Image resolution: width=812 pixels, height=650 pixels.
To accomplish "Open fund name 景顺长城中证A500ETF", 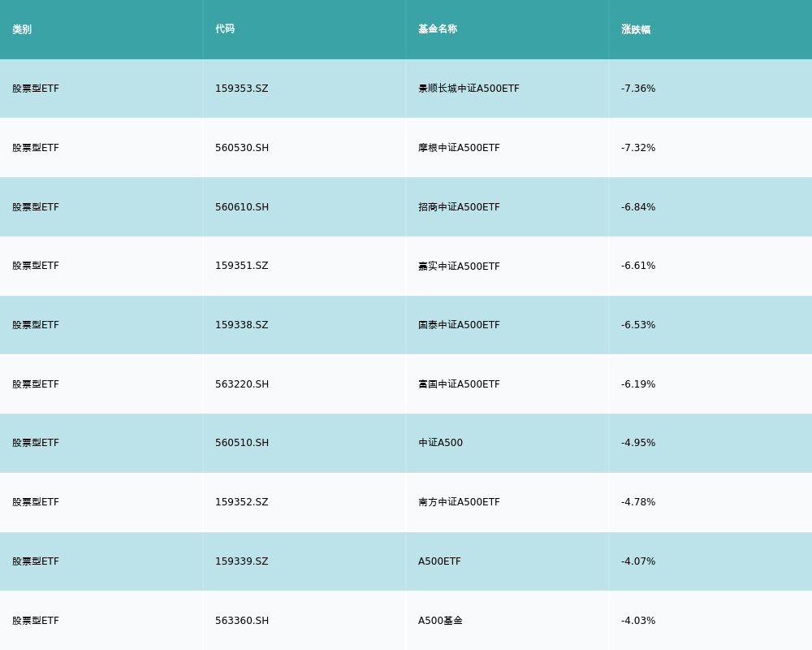I will pos(469,89).
